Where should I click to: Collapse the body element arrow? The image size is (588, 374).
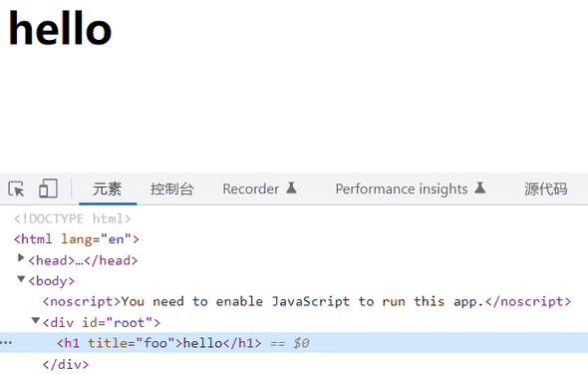pos(21,279)
